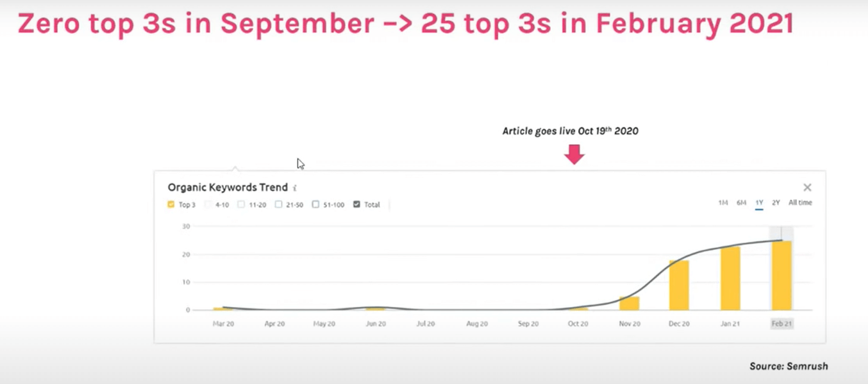The width and height of the screenshot is (868, 384).
Task: Enable the 4-10 keyword position checkbox
Action: point(208,205)
